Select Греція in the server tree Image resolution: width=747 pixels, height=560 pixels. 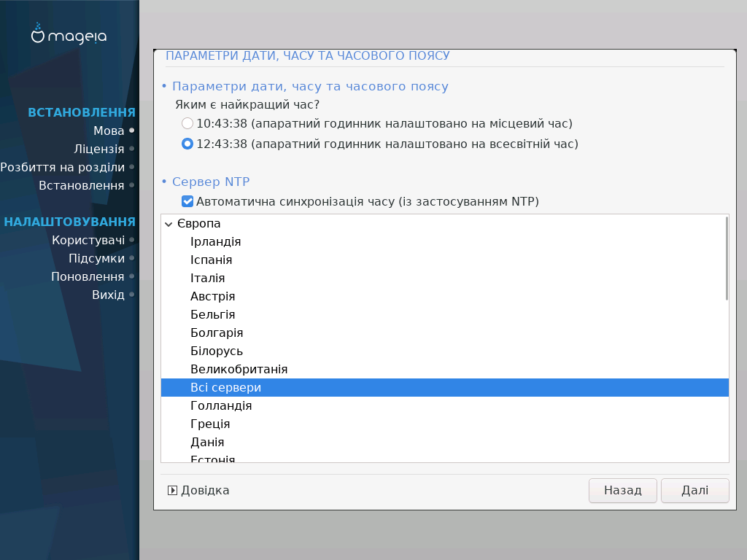pyautogui.click(x=210, y=424)
